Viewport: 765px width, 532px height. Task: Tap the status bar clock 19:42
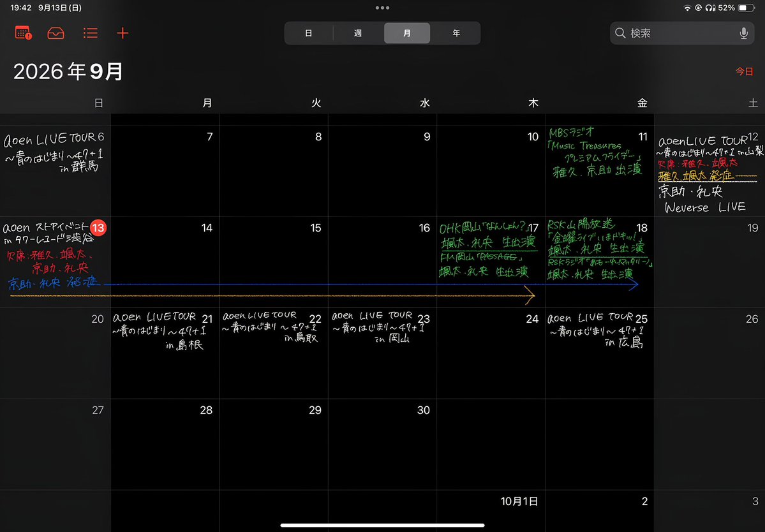click(20, 8)
